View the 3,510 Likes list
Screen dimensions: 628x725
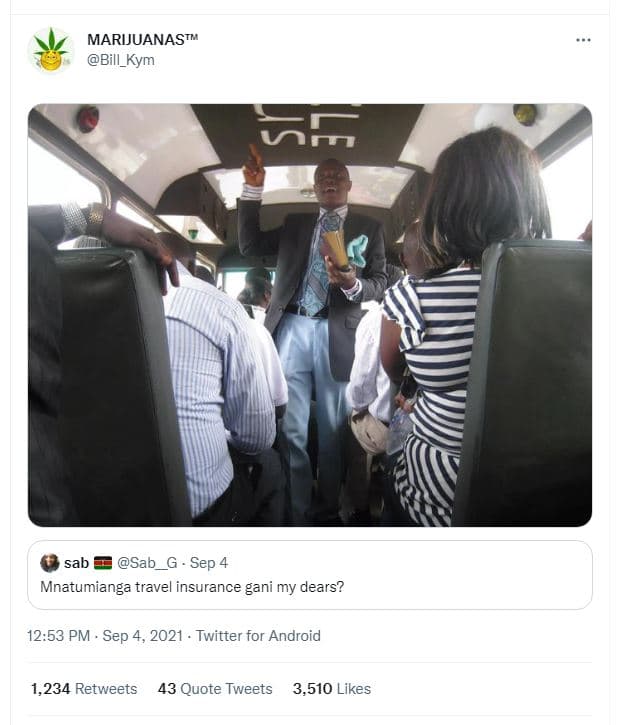coord(331,689)
